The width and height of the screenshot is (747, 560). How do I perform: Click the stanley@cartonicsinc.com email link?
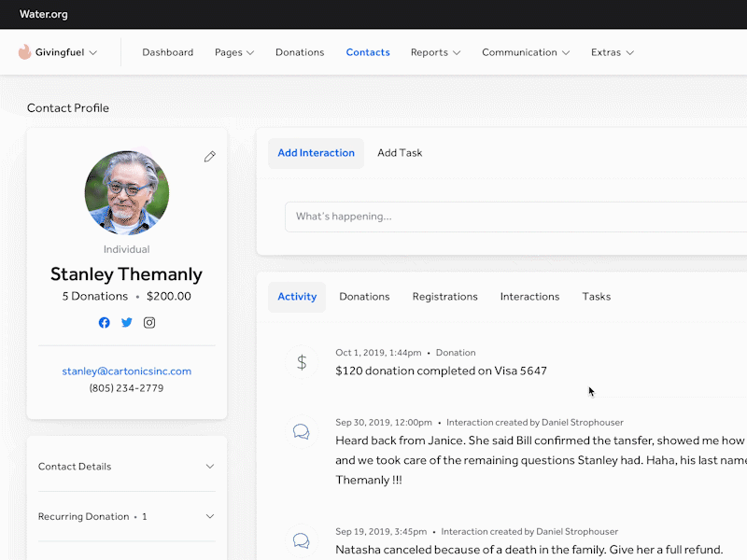(127, 371)
